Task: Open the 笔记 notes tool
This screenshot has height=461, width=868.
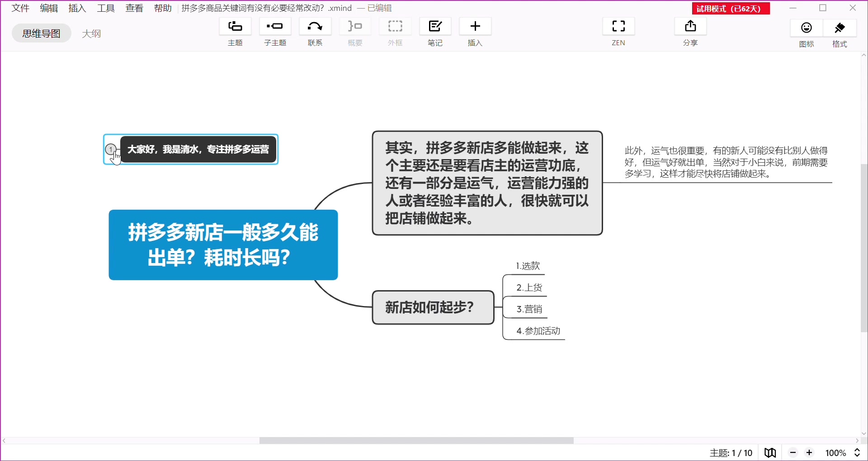Action: (435, 27)
